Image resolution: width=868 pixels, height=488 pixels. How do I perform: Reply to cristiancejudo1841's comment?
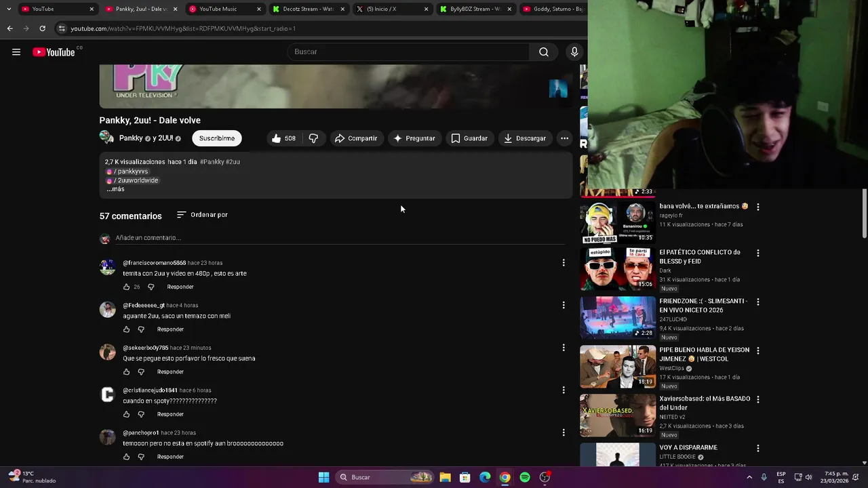[170, 414]
